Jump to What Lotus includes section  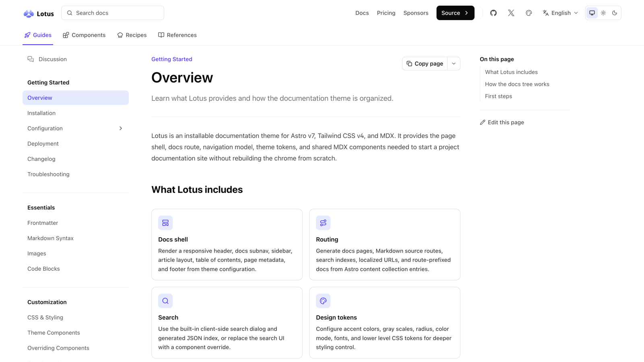[511, 72]
